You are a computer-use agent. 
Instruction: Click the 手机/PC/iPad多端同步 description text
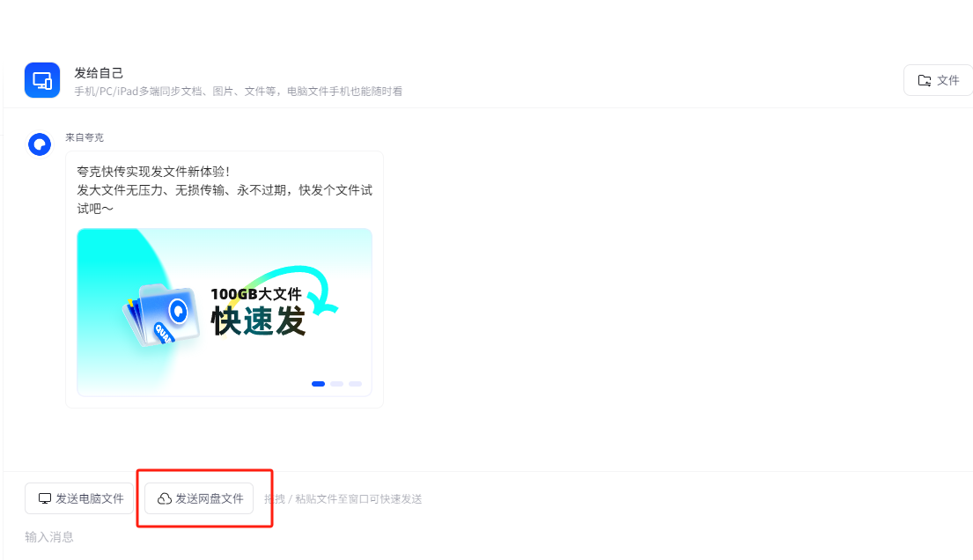[239, 92]
